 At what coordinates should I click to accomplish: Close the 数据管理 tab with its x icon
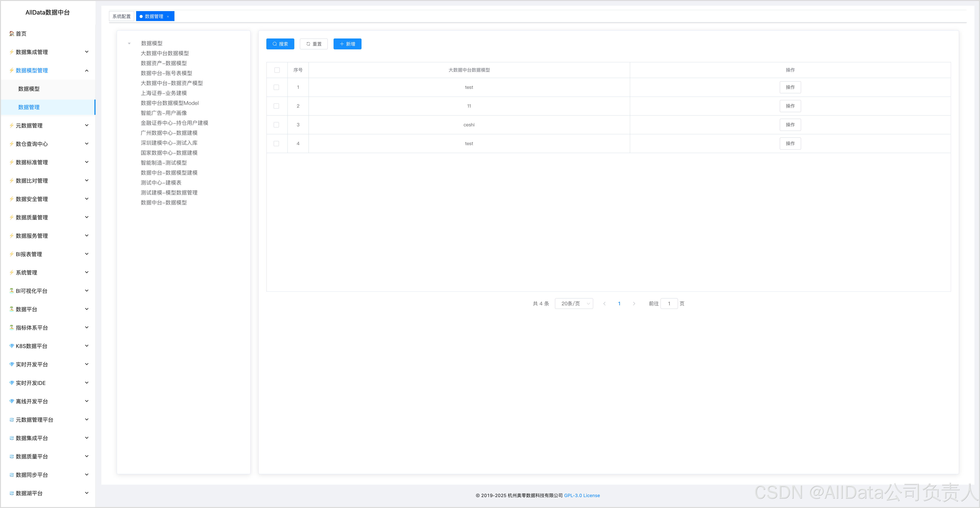point(168,16)
